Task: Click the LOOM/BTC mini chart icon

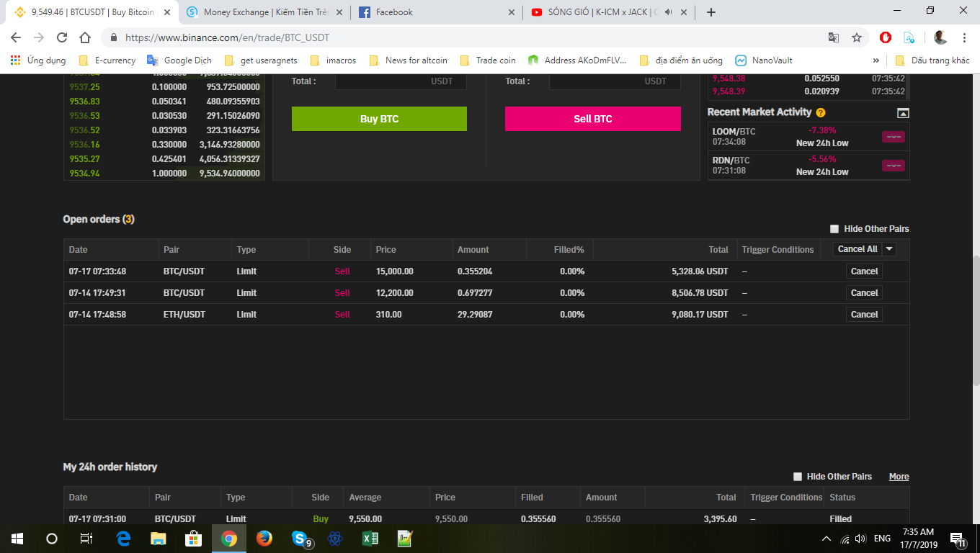Action: click(894, 137)
